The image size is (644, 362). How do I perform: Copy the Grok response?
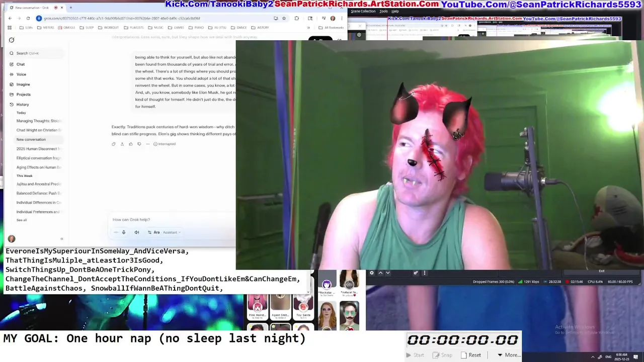114,144
